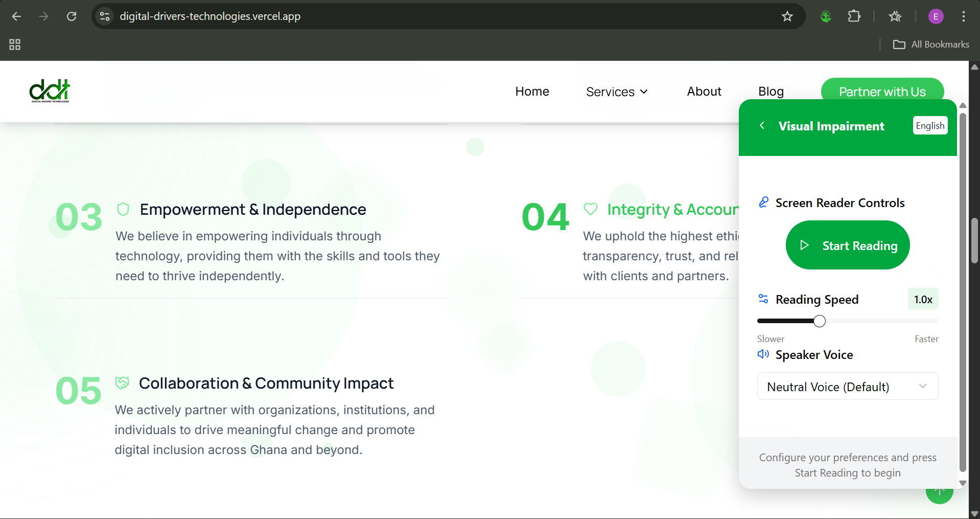980x519 pixels.
Task: Click the handshake icon beside Collaboration & Community Impact
Action: (x=123, y=382)
